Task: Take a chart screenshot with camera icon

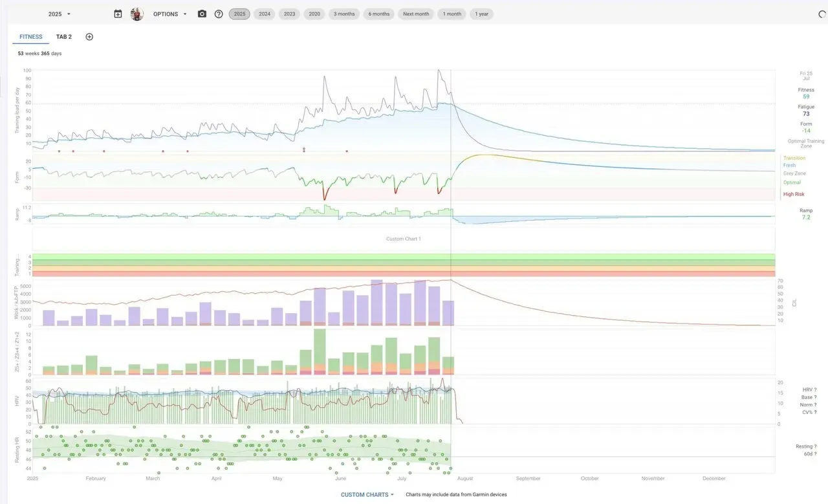Action: [202, 14]
